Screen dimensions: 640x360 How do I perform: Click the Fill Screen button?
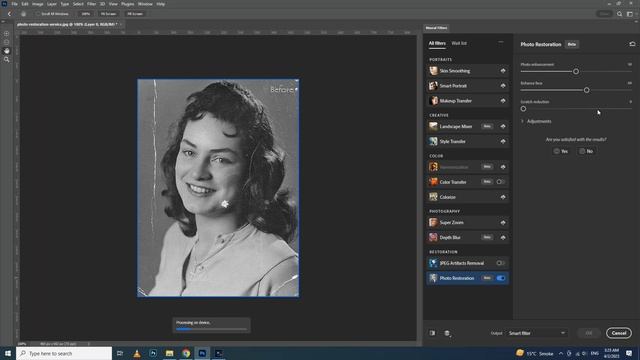[135, 14]
